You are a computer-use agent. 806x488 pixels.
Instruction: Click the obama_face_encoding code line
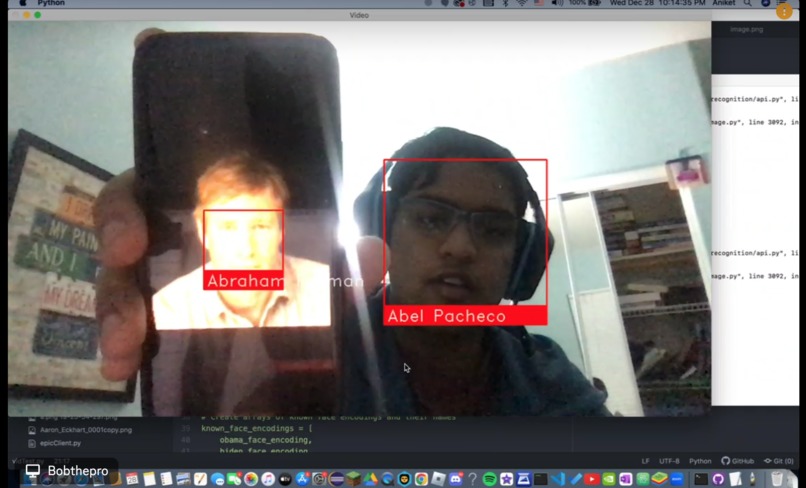pyautogui.click(x=266, y=440)
